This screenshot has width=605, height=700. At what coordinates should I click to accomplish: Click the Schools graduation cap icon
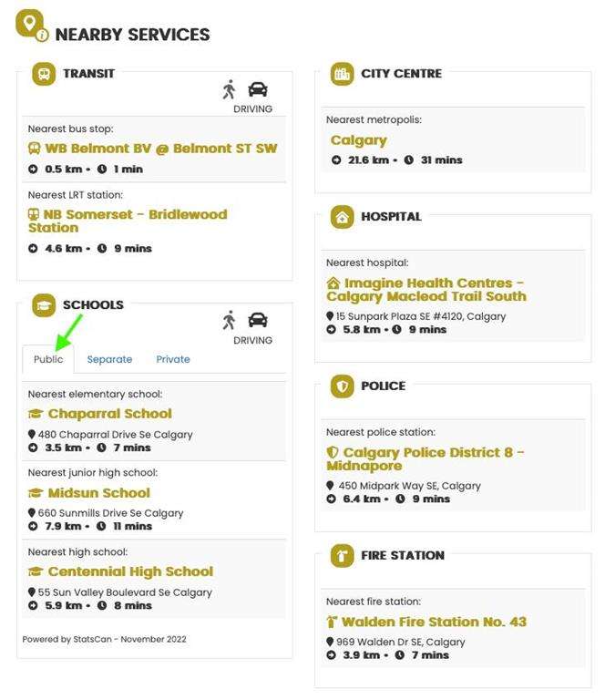(x=44, y=305)
